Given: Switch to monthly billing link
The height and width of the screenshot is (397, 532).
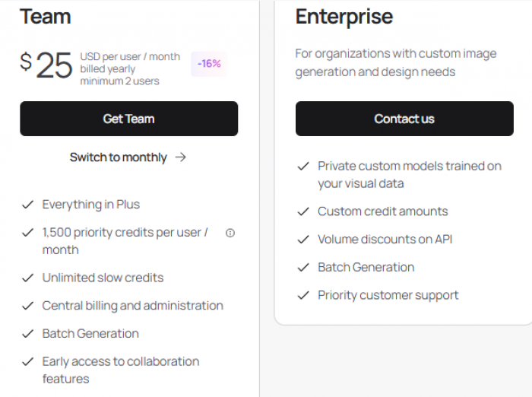Looking at the screenshot, I should click(x=118, y=157).
